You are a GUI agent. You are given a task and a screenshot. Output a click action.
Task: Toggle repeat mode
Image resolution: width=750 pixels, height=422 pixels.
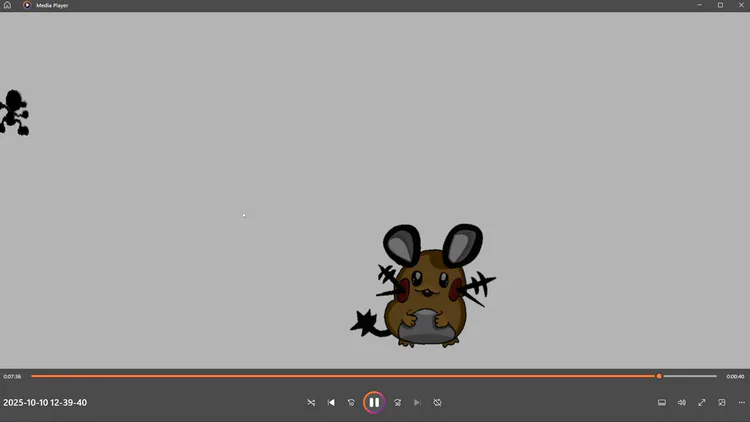[437, 402]
